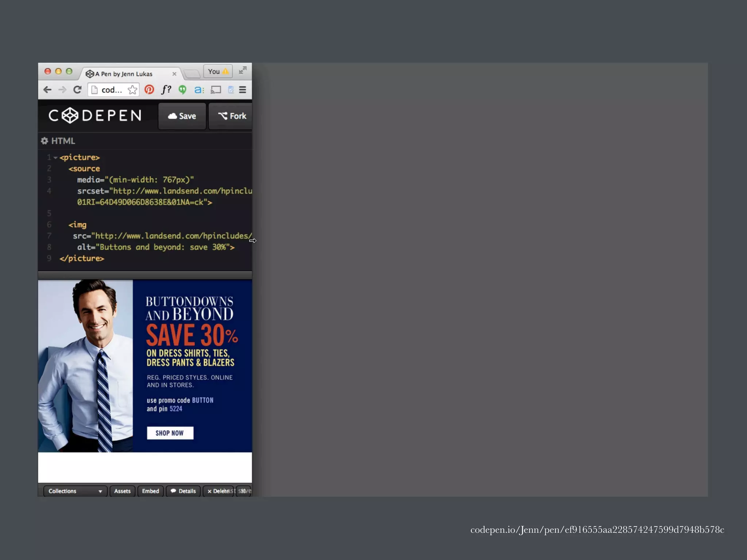Bookmark the page with the star icon
This screenshot has height=560, width=747.
pos(132,90)
